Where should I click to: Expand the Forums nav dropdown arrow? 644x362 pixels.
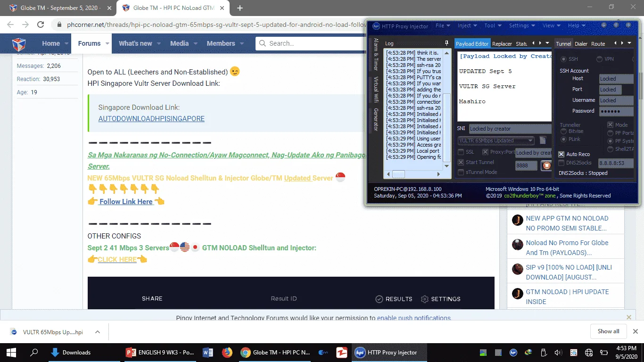click(107, 43)
